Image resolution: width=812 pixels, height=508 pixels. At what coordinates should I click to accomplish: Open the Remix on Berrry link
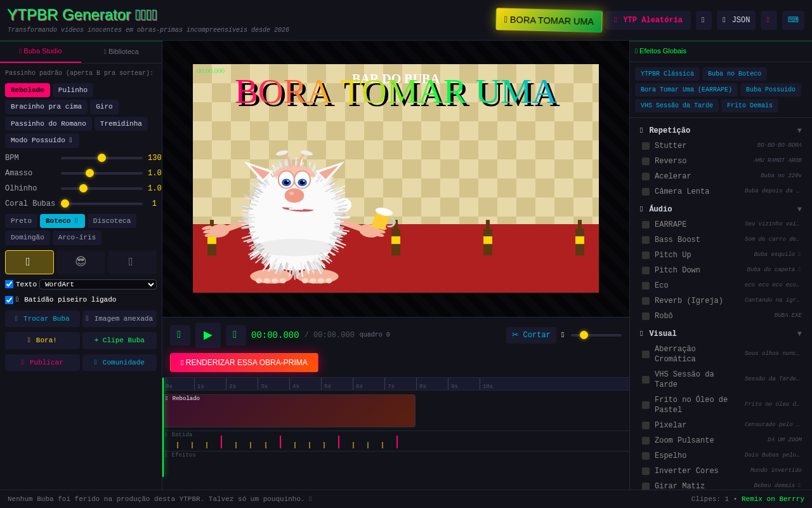(x=773, y=499)
